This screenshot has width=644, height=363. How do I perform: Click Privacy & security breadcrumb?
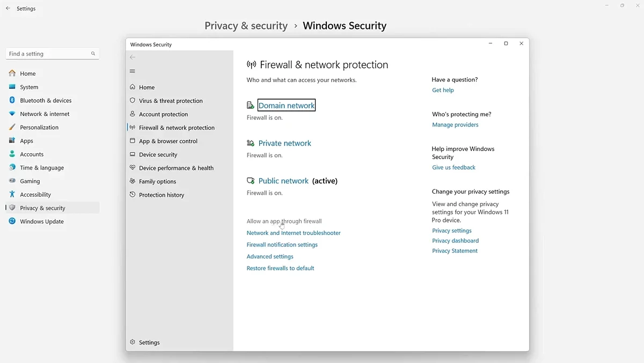246,26
